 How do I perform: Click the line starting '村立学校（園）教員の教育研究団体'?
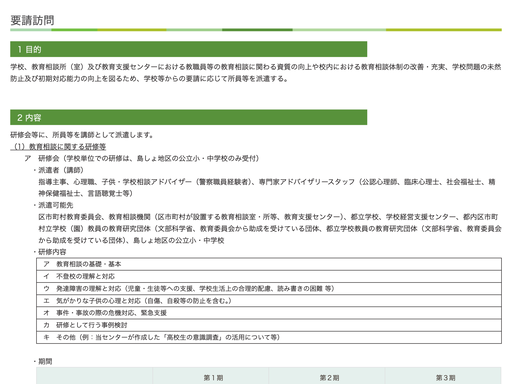[x=270, y=229]
